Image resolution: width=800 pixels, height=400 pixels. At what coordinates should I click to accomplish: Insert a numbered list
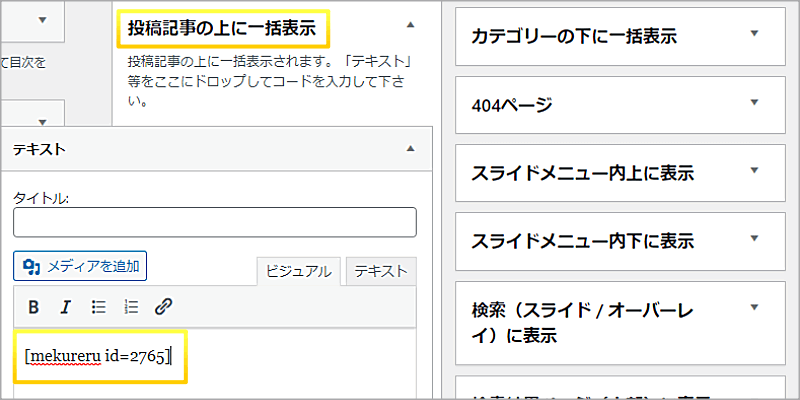click(131, 307)
